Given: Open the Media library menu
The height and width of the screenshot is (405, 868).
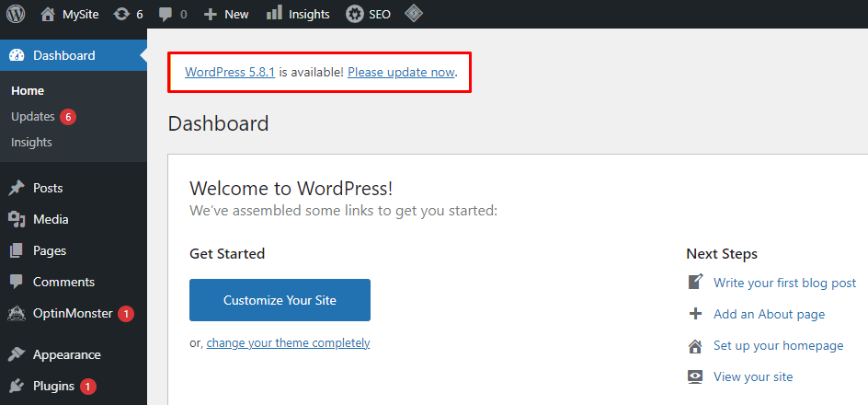Looking at the screenshot, I should click(51, 219).
